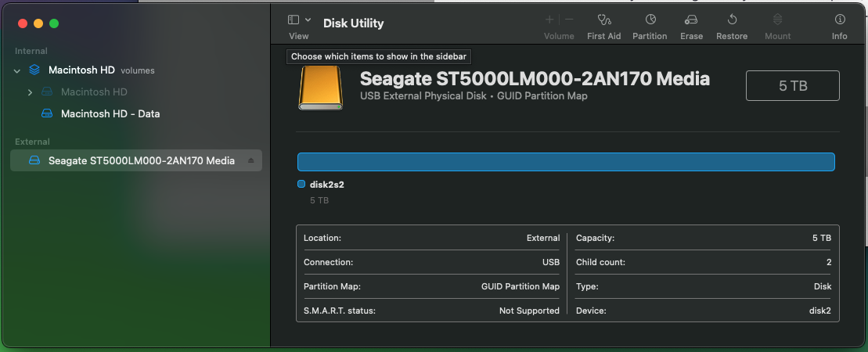Click the add volume plus button
The height and width of the screenshot is (352, 868).
(x=549, y=20)
